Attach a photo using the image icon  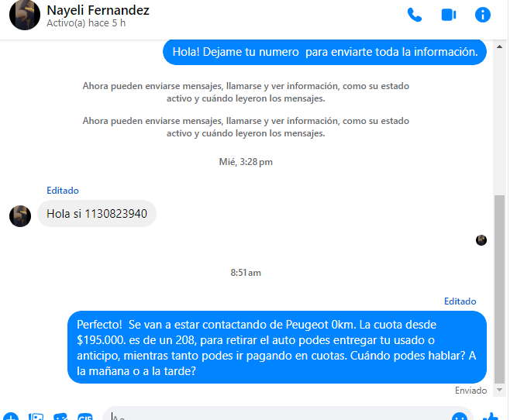click(36, 416)
